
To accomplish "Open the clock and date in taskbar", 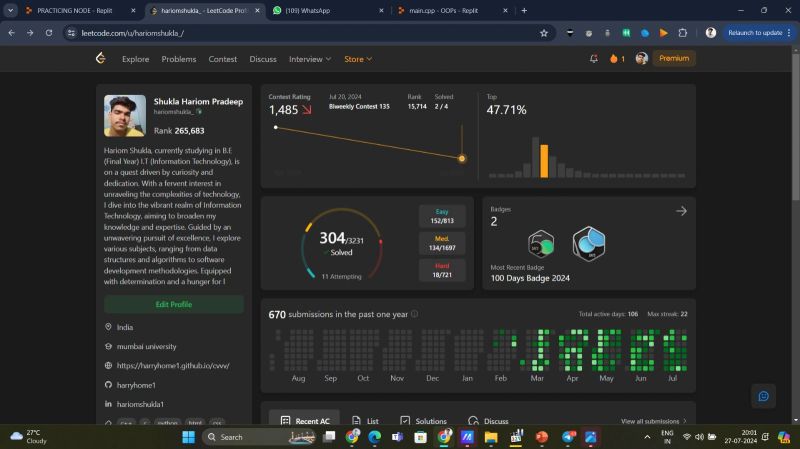I will coord(740,437).
